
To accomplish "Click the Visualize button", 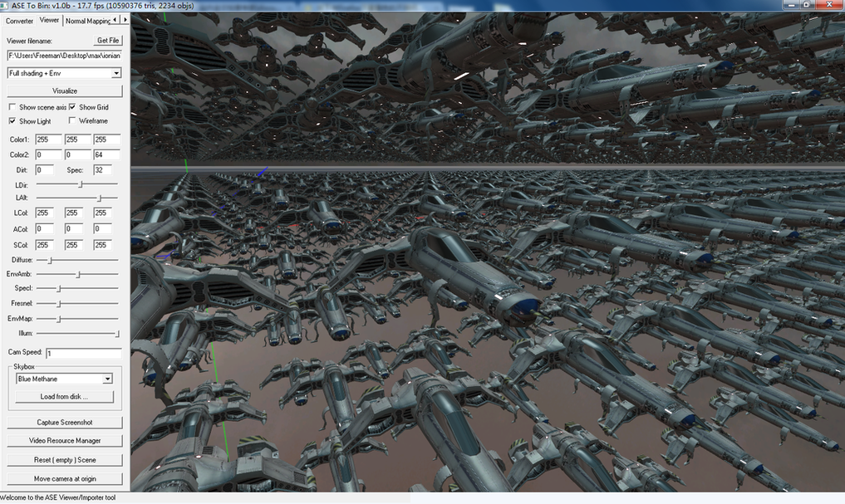I will tap(65, 91).
